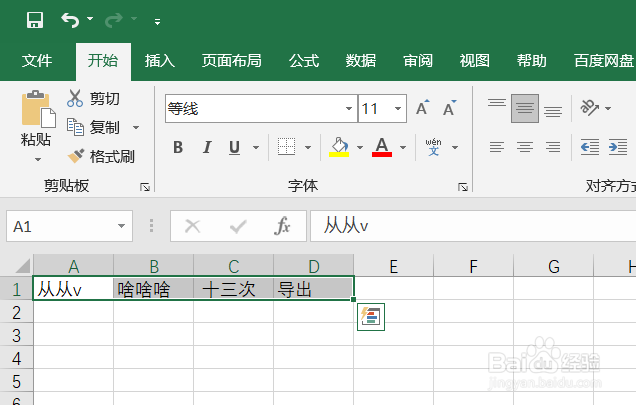Click the cancel X formula bar icon
Screen dimensions: 636x405
[192, 226]
